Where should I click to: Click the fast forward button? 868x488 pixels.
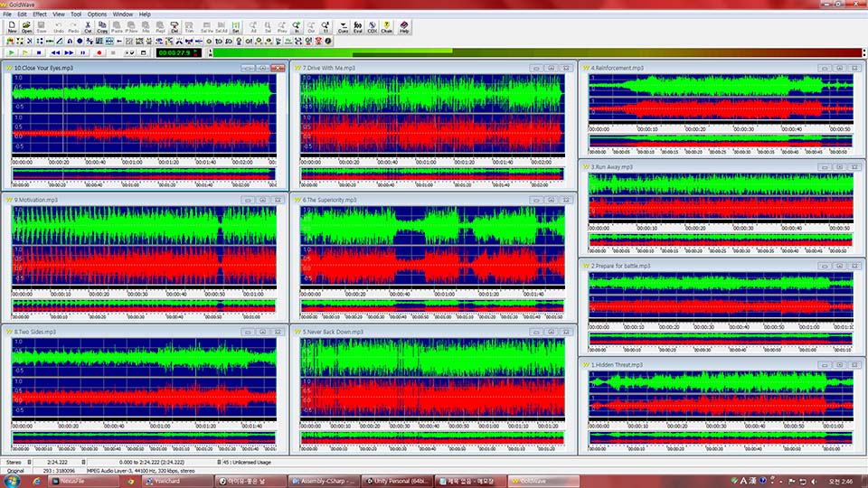[69, 52]
